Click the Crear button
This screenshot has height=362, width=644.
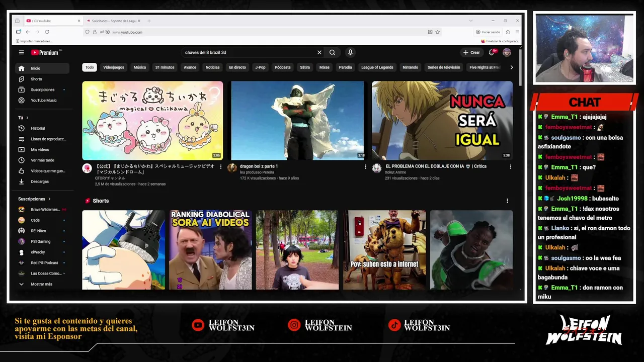[x=471, y=52]
